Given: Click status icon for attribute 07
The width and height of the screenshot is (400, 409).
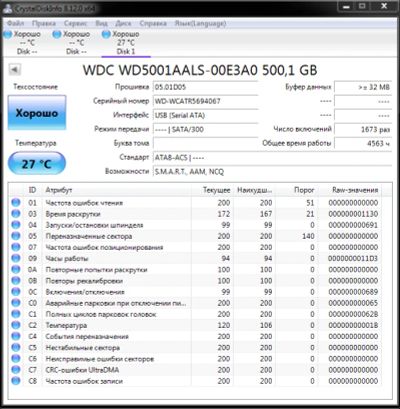Looking at the screenshot, I should (x=16, y=247).
